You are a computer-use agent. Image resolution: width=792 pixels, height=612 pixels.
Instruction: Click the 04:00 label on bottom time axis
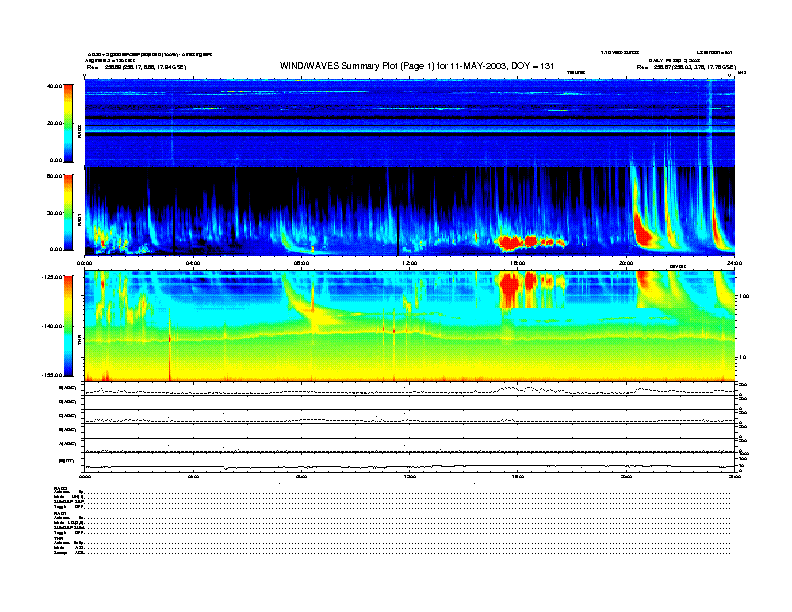coord(193,476)
